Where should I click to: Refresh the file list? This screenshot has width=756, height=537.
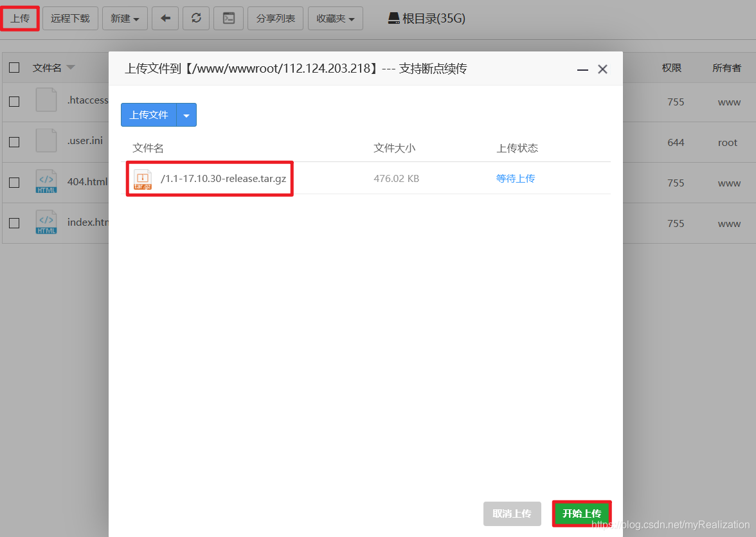click(196, 19)
